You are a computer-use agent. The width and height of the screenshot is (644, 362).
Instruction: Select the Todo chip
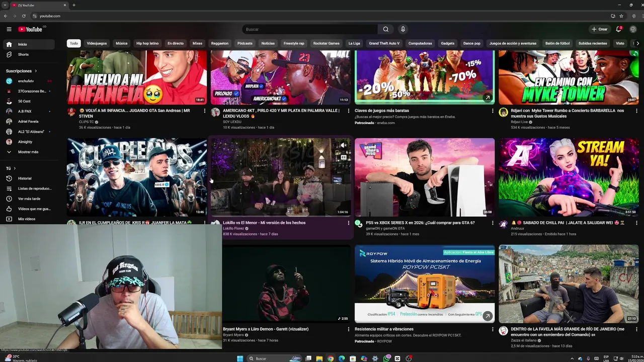(x=74, y=43)
